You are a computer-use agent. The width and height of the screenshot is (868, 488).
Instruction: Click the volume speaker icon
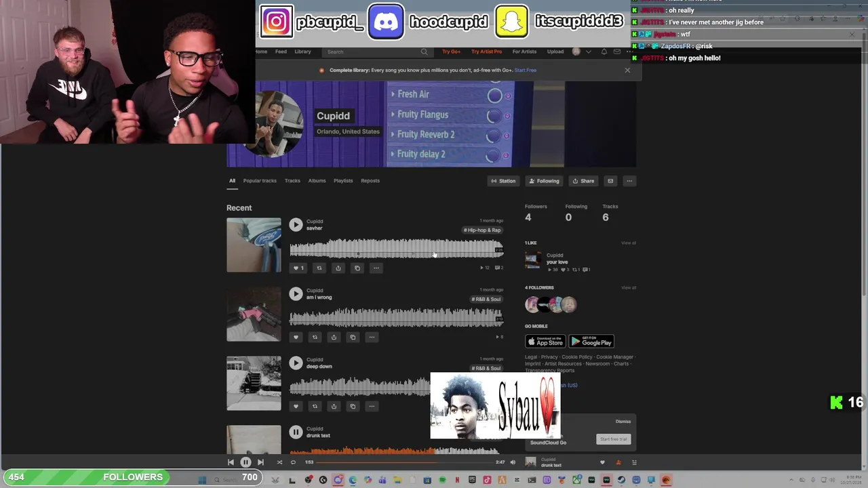click(x=513, y=462)
